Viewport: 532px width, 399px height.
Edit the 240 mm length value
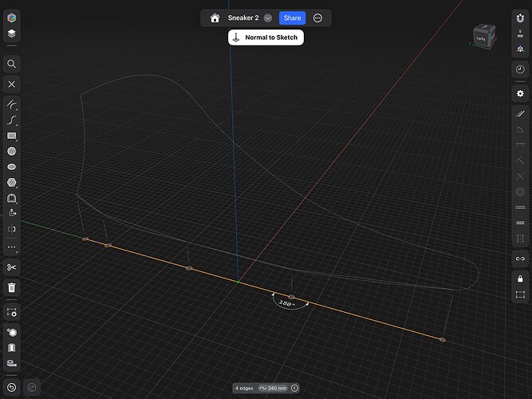coord(273,388)
